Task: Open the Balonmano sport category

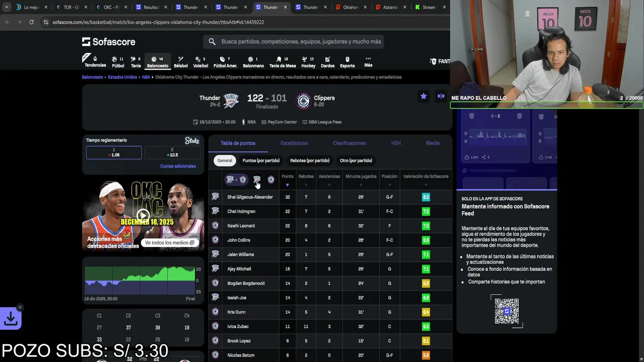Action: (x=253, y=62)
